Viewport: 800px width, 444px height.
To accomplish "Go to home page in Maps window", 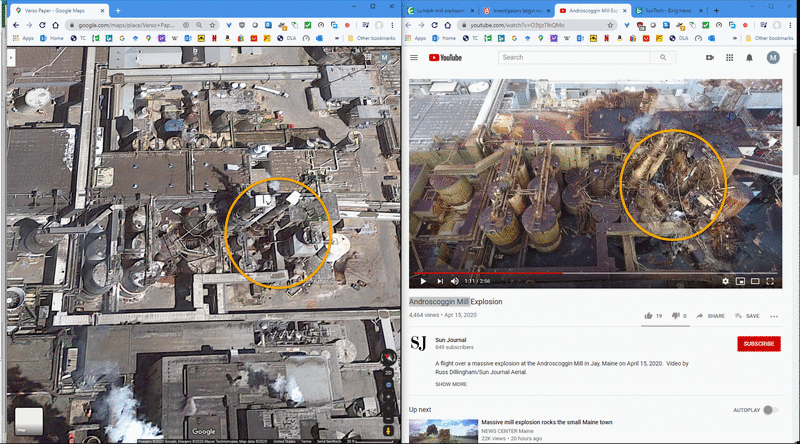I will (55, 25).
